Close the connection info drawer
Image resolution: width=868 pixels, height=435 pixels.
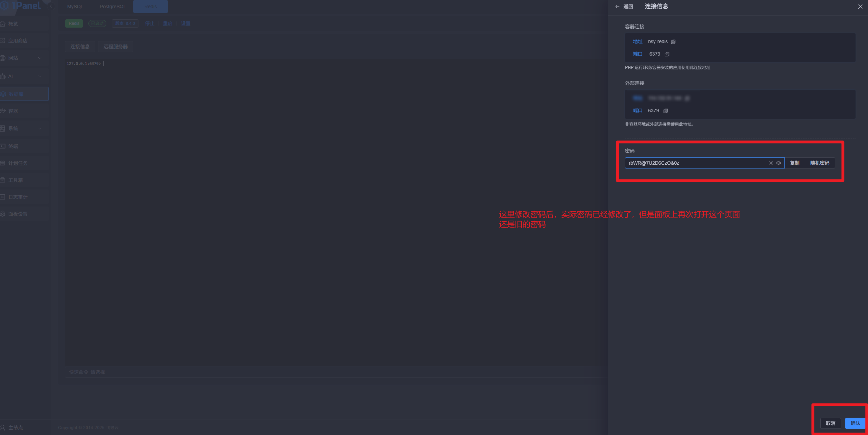point(860,7)
